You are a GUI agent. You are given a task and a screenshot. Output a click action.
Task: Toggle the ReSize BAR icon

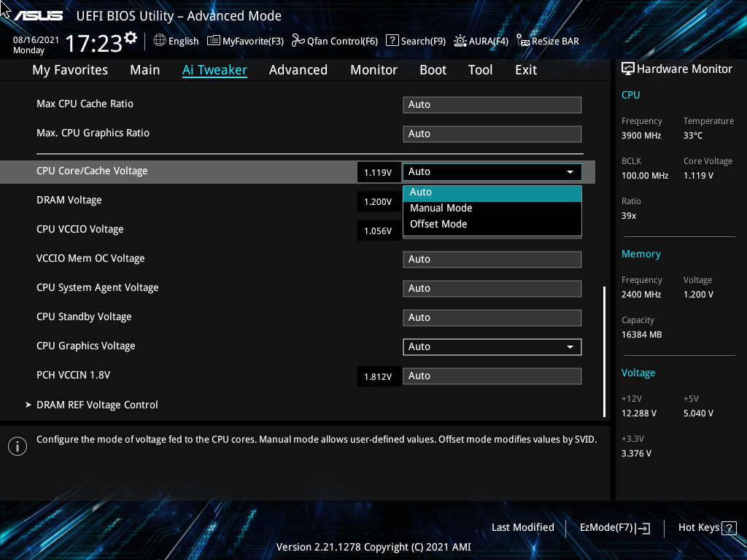[523, 41]
